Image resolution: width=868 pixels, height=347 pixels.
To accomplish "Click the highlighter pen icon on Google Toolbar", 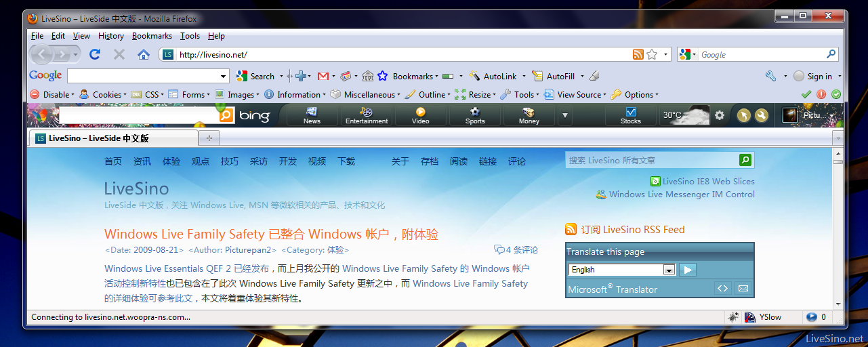I will click(x=594, y=76).
